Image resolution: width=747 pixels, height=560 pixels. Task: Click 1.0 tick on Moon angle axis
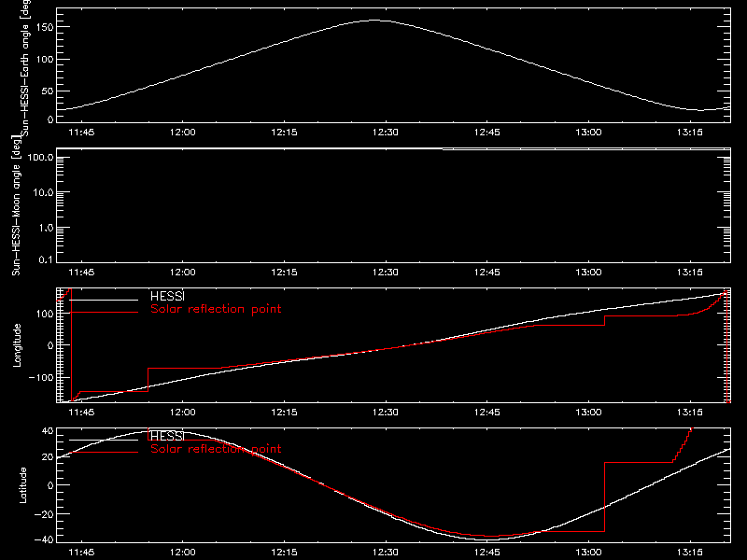point(46,228)
